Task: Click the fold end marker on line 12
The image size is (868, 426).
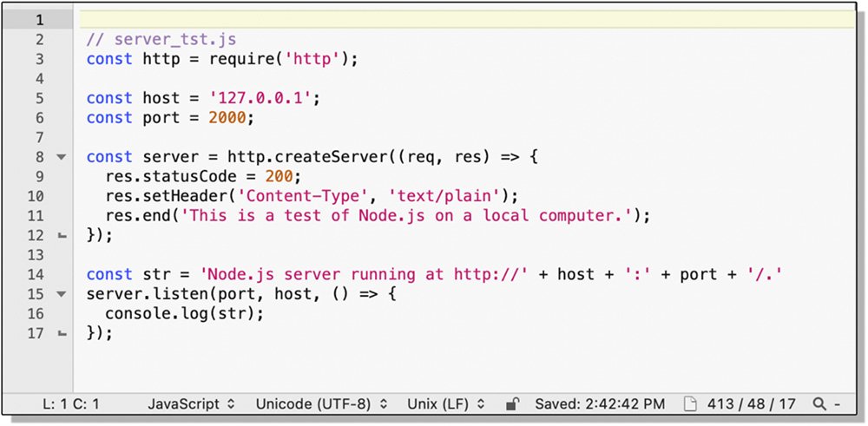Action: point(61,236)
